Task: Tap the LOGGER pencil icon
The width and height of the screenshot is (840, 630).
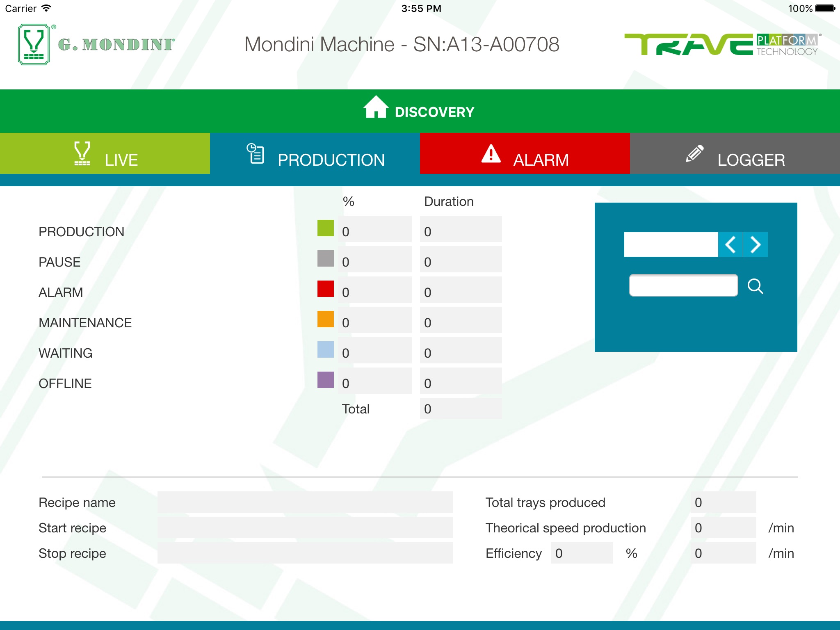Action: (x=694, y=154)
